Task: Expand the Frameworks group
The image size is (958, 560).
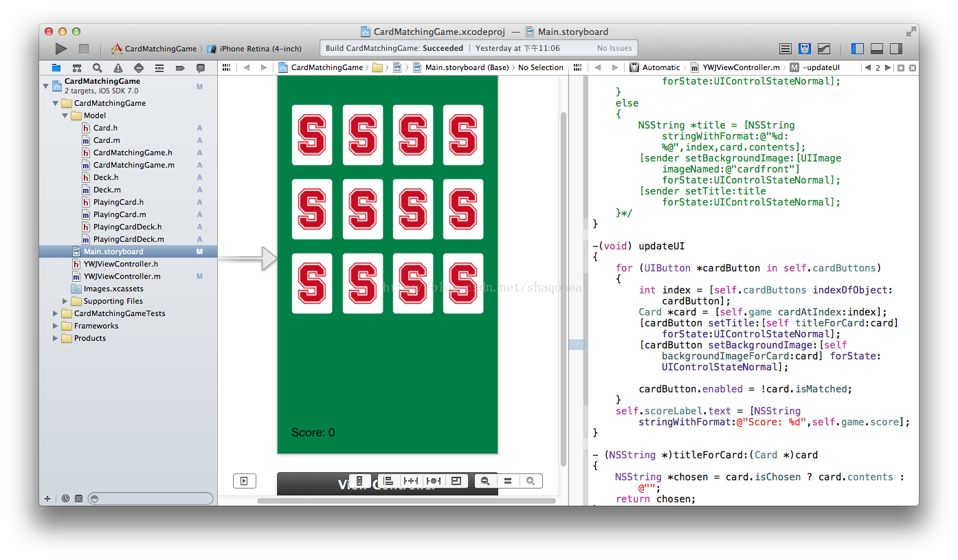Action: [x=56, y=326]
